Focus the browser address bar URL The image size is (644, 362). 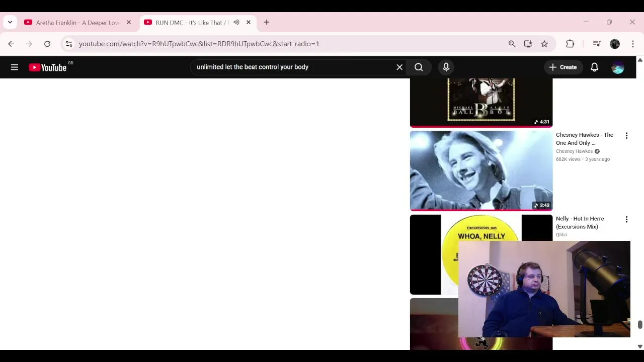coord(199,44)
